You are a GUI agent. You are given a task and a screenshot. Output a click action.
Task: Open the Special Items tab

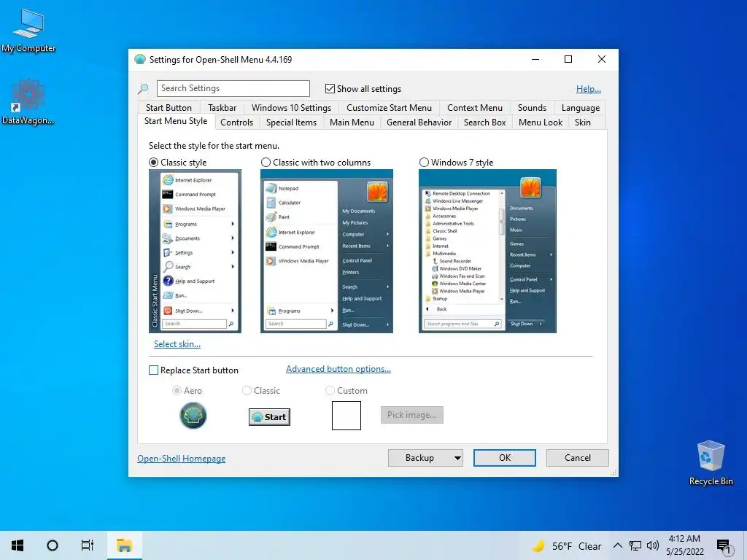click(x=292, y=122)
